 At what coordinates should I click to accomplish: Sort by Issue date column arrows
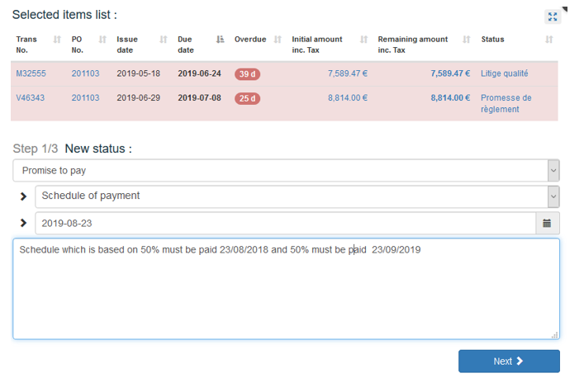tap(164, 40)
